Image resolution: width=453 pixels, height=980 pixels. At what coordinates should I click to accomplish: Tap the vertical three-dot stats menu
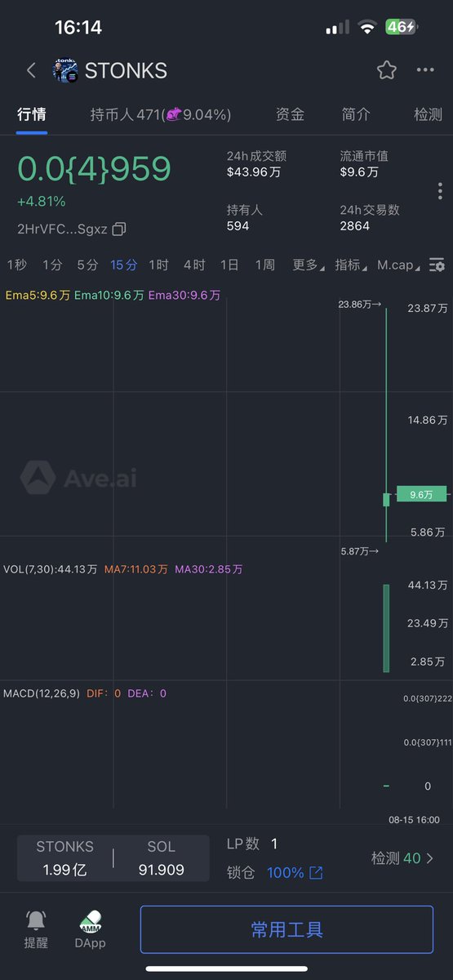tap(440, 191)
